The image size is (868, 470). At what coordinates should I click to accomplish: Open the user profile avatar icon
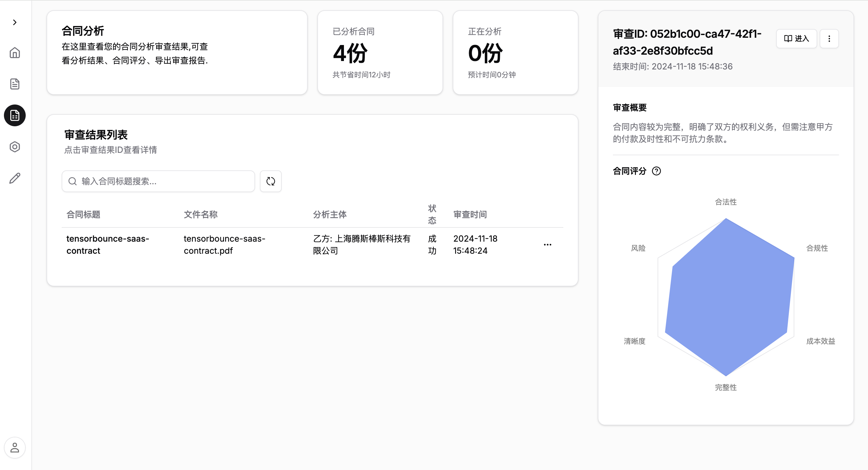(15, 447)
